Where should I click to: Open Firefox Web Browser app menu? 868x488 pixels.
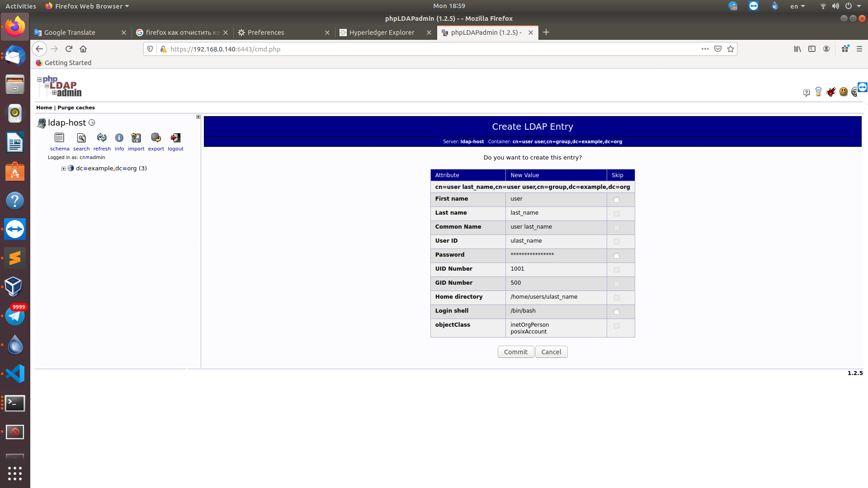point(88,6)
